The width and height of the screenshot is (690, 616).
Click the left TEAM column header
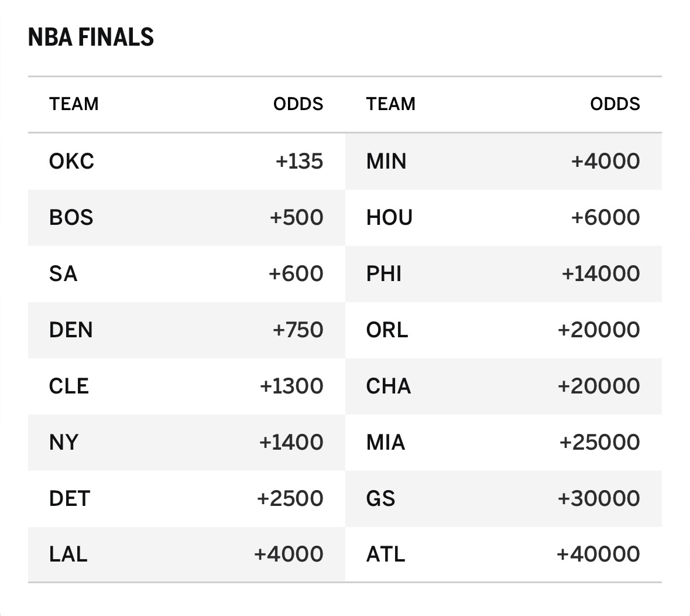(x=74, y=104)
